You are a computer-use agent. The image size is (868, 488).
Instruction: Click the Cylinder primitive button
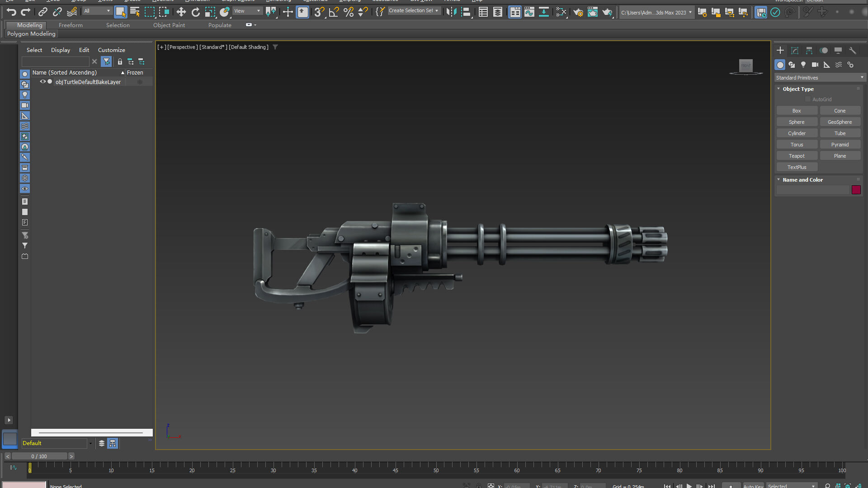(797, 133)
